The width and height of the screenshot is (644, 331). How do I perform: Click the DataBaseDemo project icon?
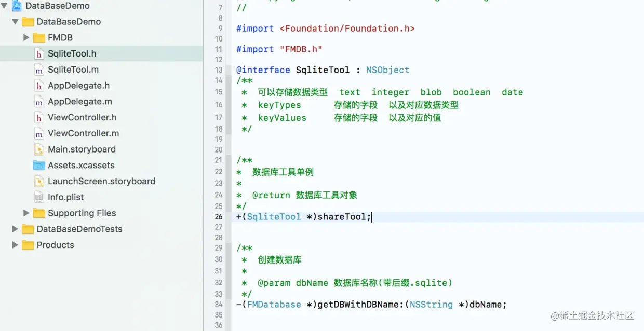click(x=17, y=6)
